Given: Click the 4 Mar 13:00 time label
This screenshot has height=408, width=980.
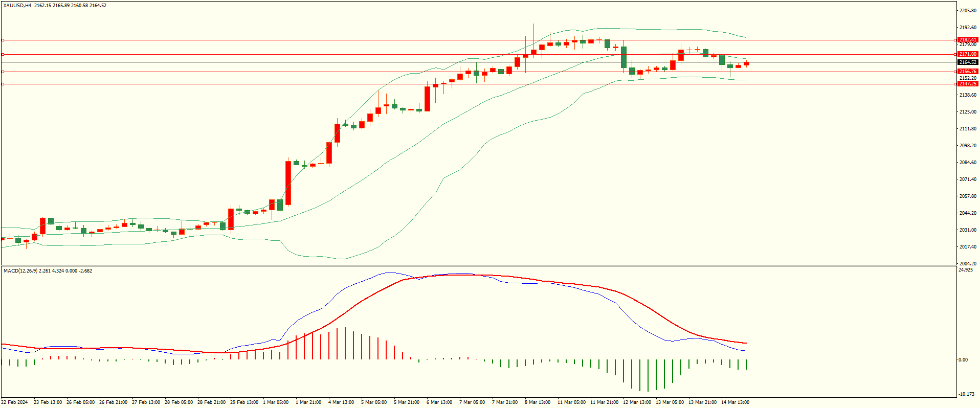Looking at the screenshot, I should click(342, 402).
